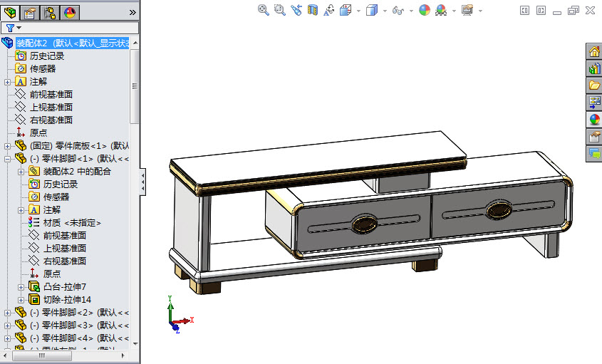This screenshot has height=364, width=602.
Task: Open the hide/show items dropdown arrow
Action: 411,11
